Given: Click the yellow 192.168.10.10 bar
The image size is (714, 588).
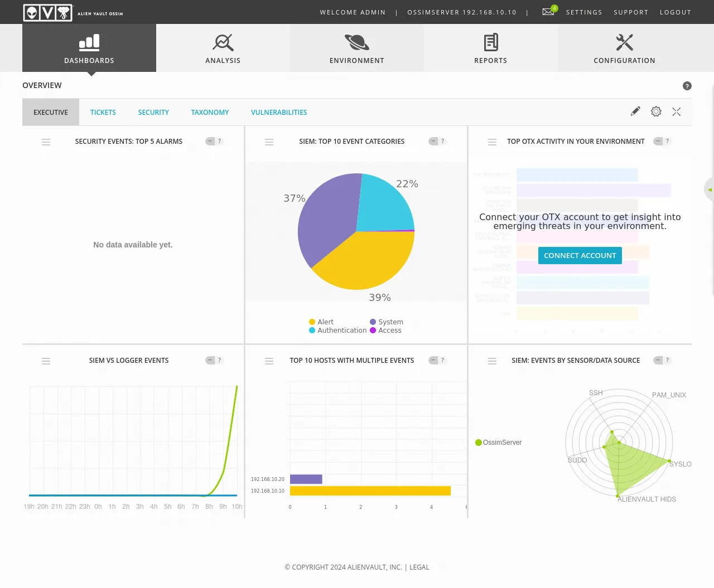Looking at the screenshot, I should pos(370,491).
